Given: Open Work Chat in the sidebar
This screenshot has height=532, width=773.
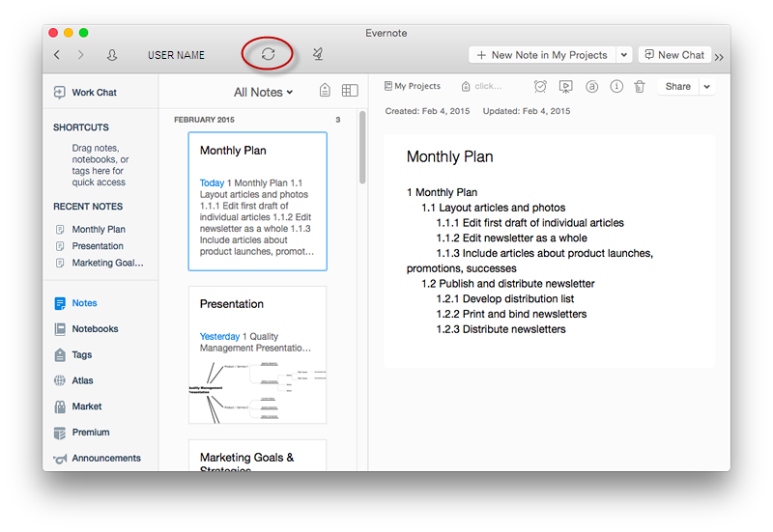Looking at the screenshot, I should [94, 92].
